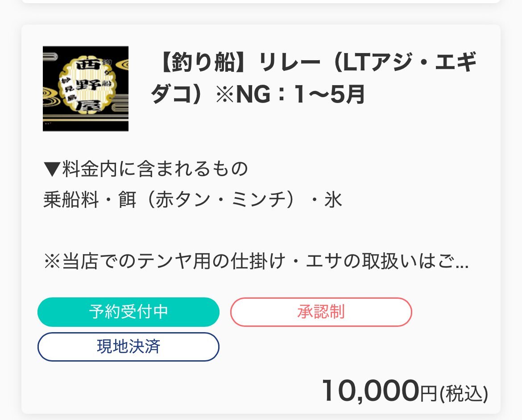Click the 料金内に含まれるもの heading text
Screen dimensions: 522x420
tap(155, 169)
